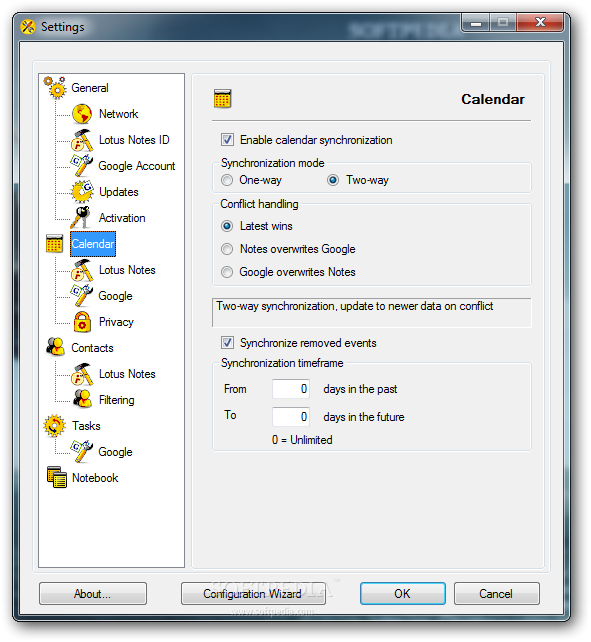The height and width of the screenshot is (642, 591).
Task: Click the hammer icon beside Lotus Notes under Contacts
Action: pyautogui.click(x=82, y=374)
